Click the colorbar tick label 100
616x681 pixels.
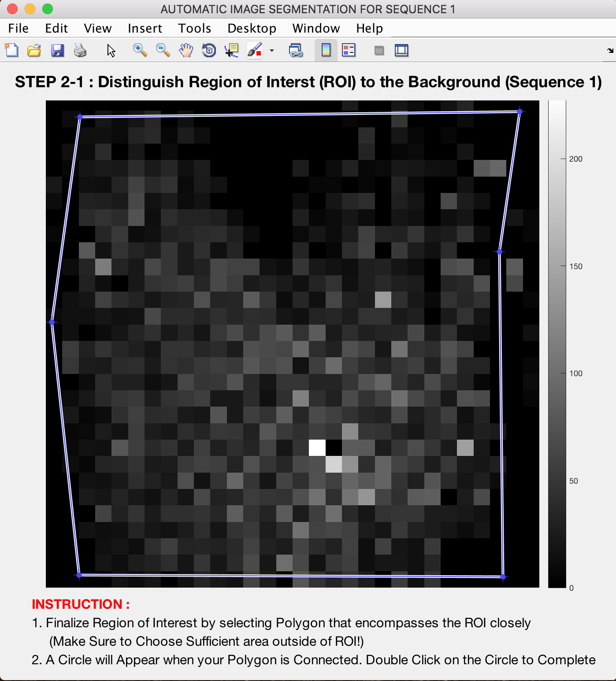575,374
